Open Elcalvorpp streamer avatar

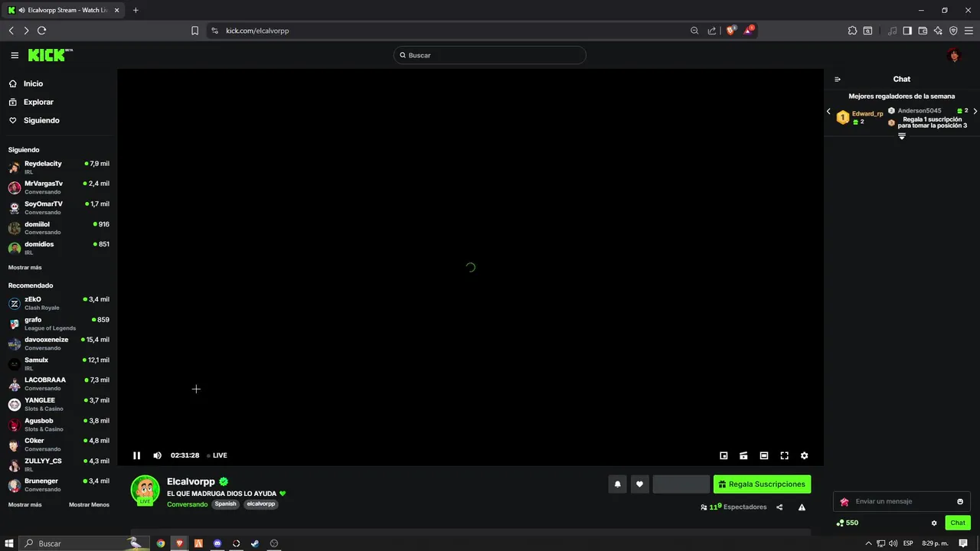[x=145, y=491]
